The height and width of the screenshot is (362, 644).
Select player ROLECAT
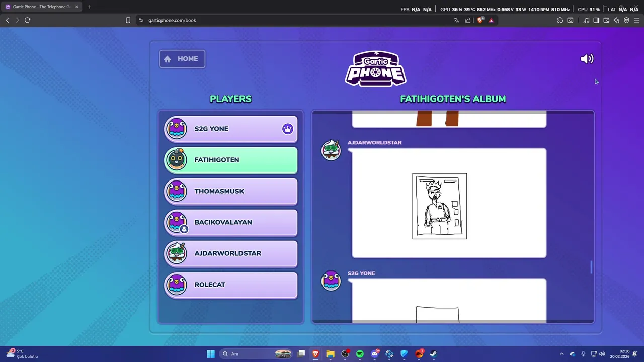tap(231, 285)
